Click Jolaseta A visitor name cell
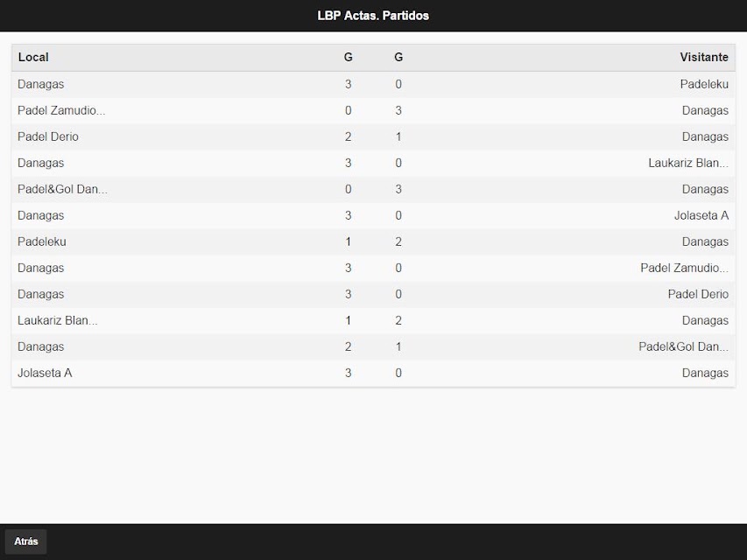This screenshot has height=560, width=747. tap(701, 215)
